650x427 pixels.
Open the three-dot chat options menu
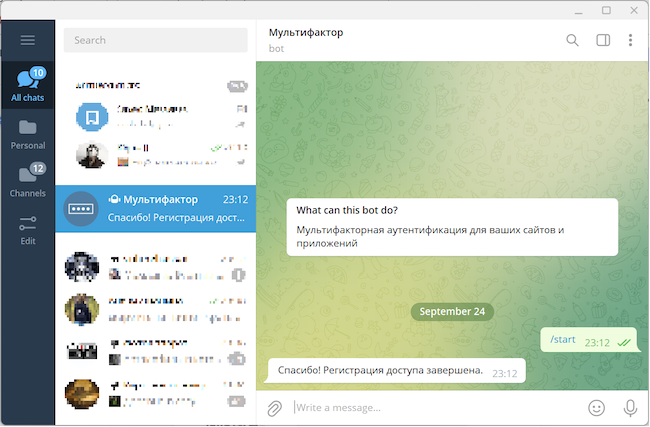[630, 40]
